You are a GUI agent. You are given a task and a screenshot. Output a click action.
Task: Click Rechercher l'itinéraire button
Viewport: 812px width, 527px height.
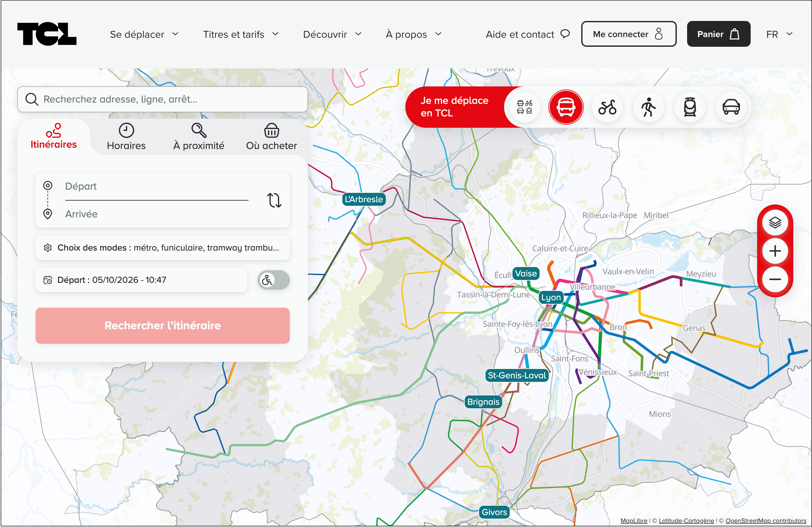[162, 325]
